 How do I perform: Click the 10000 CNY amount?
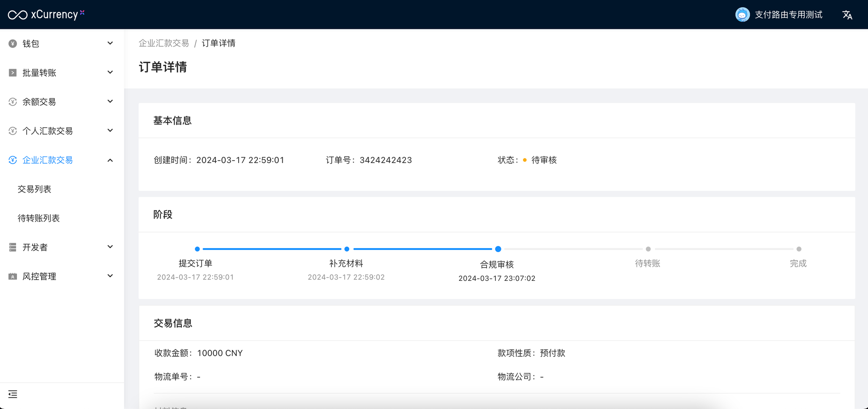[x=220, y=353]
